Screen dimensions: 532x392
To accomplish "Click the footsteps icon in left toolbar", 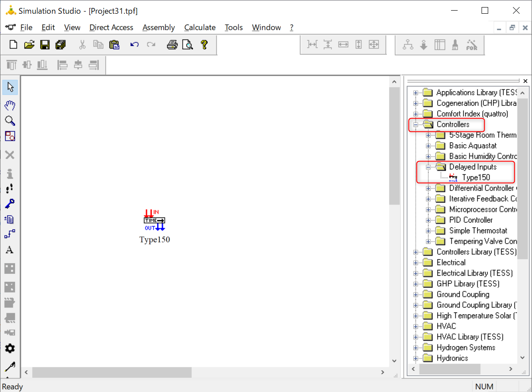I will click(x=10, y=188).
